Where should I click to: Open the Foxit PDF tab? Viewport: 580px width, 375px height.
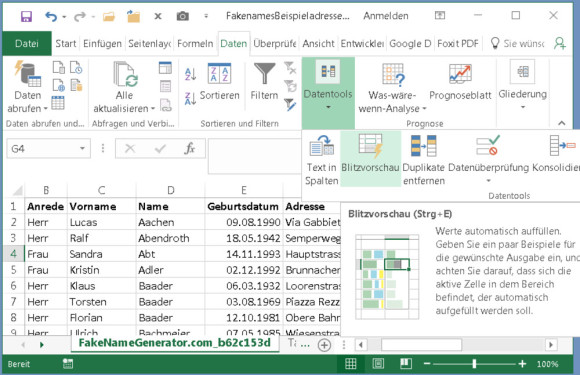tap(458, 44)
